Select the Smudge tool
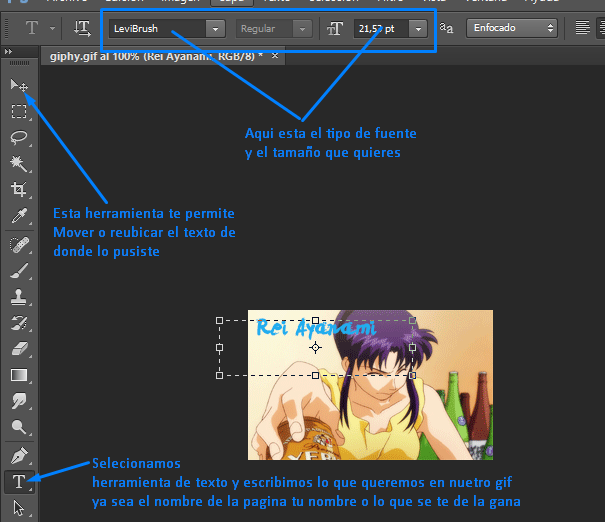605x522 pixels. point(19,401)
